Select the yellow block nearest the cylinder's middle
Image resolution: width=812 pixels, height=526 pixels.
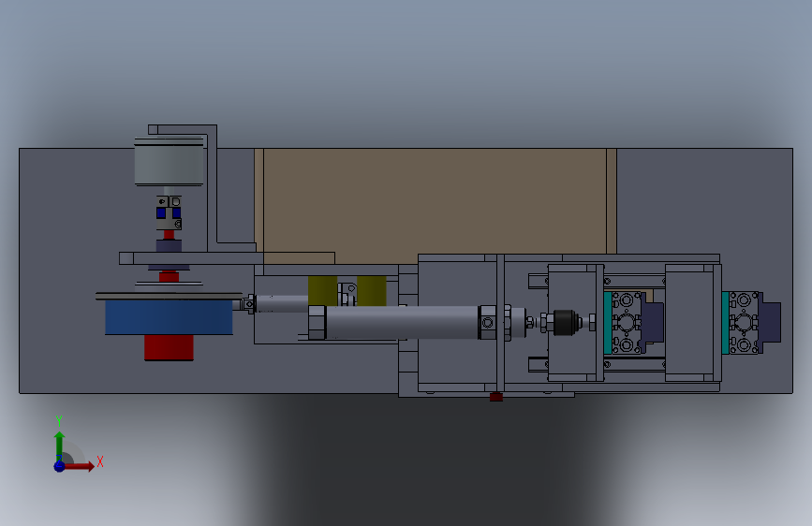371,291
